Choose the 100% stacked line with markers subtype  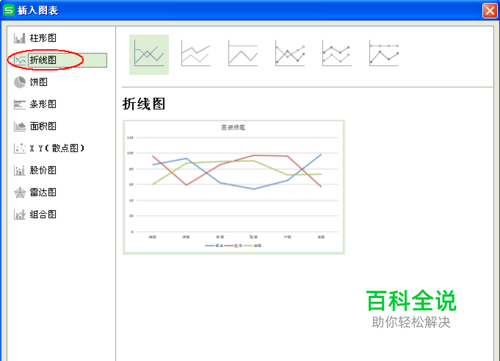384,53
